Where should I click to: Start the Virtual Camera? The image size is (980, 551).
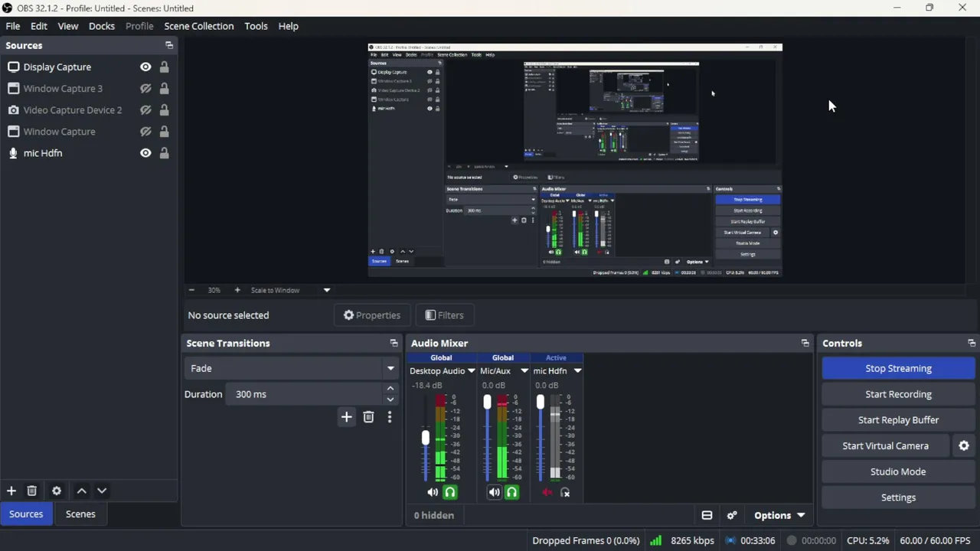point(885,445)
